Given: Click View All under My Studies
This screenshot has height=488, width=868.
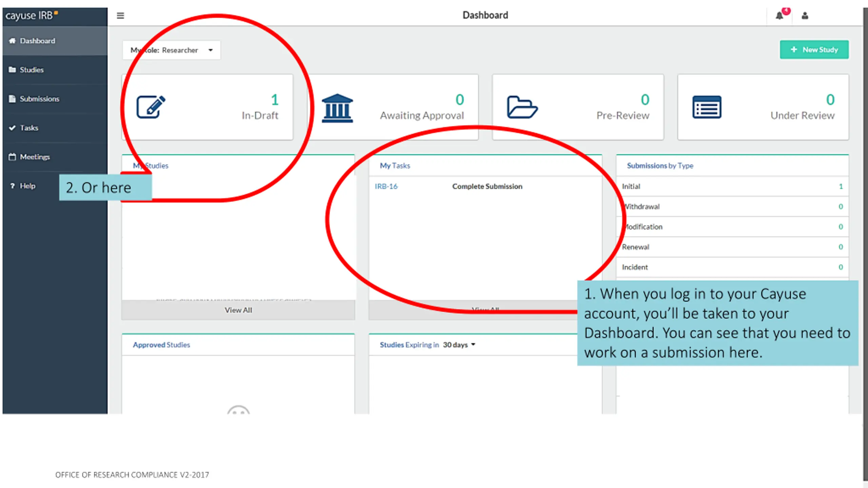Looking at the screenshot, I should click(x=238, y=310).
